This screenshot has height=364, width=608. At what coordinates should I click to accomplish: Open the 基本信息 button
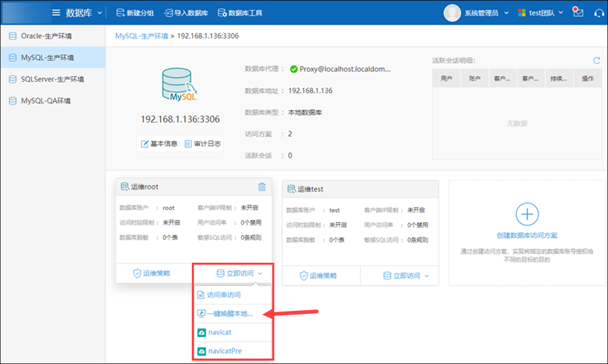click(158, 144)
